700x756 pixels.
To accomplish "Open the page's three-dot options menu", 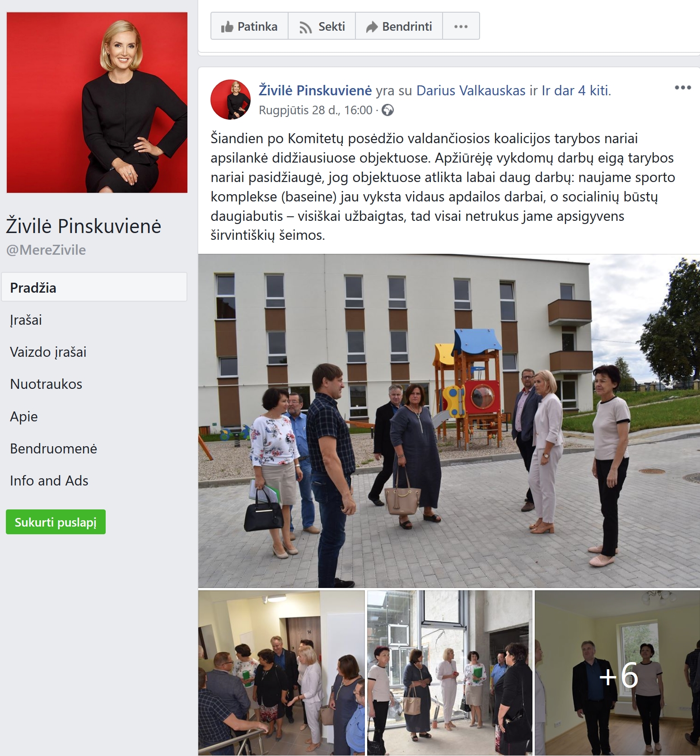I will [461, 27].
